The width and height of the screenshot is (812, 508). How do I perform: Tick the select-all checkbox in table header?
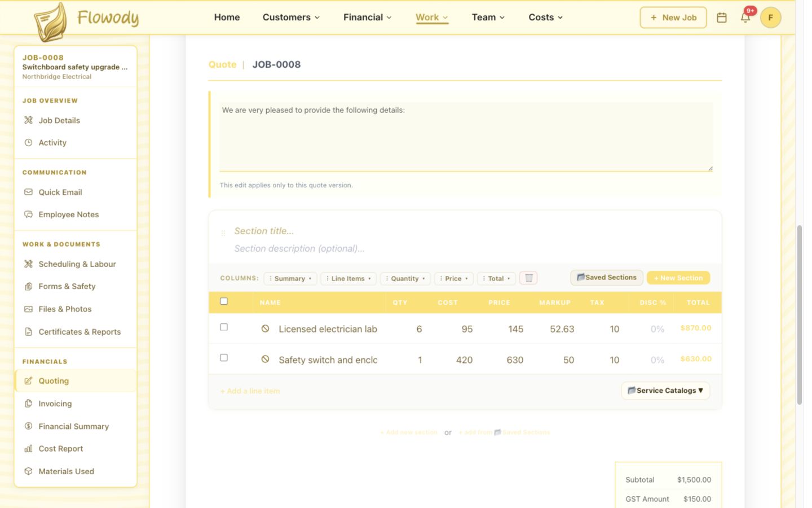tap(224, 301)
